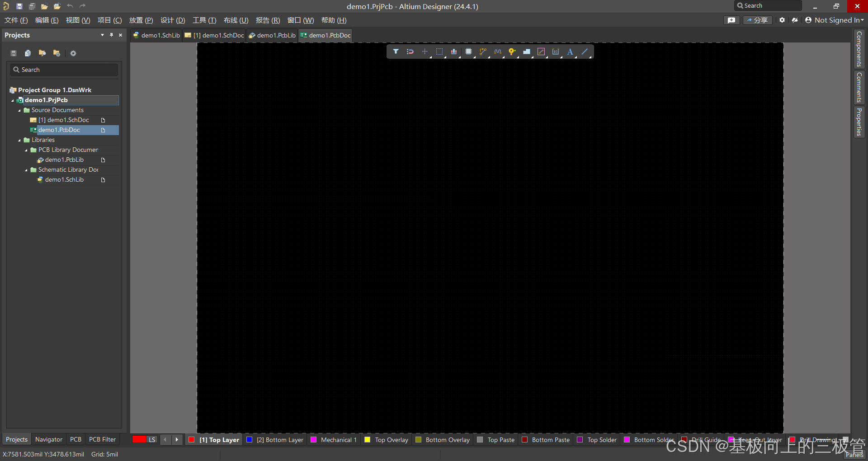The width and height of the screenshot is (868, 461).
Task: Open the 设计 (D) menu
Action: (173, 20)
